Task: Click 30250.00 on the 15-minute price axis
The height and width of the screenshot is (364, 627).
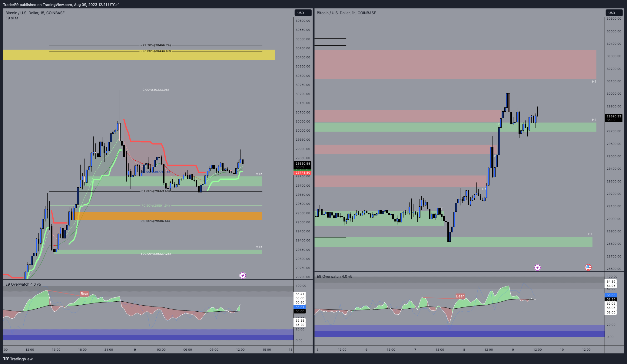Action: pyautogui.click(x=303, y=85)
